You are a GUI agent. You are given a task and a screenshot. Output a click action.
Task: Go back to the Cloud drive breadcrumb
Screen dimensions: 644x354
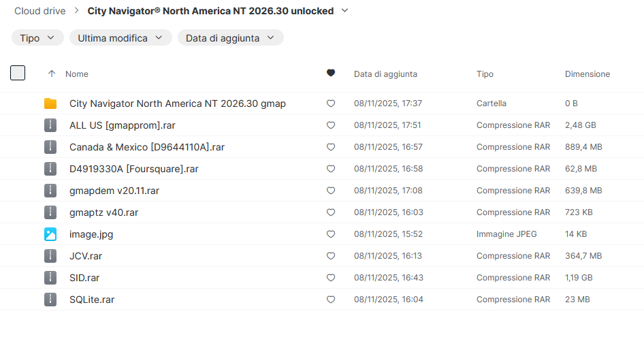coord(40,11)
